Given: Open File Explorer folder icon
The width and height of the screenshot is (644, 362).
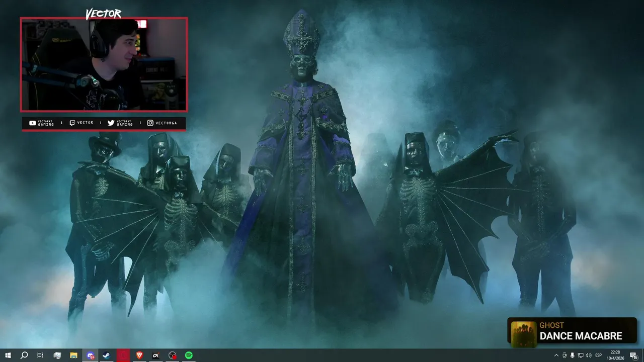Looking at the screenshot, I should point(73,355).
